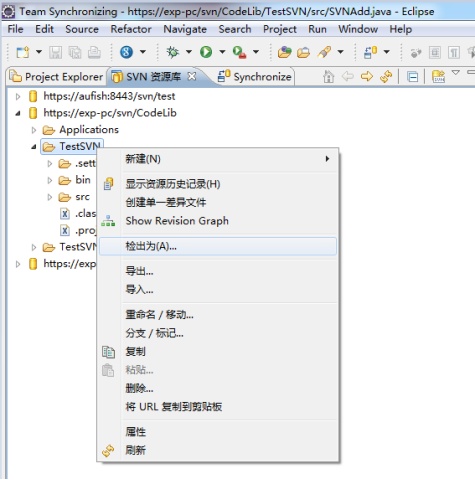Choose 复制 from context menu
The width and height of the screenshot is (475, 480).
click(218, 352)
